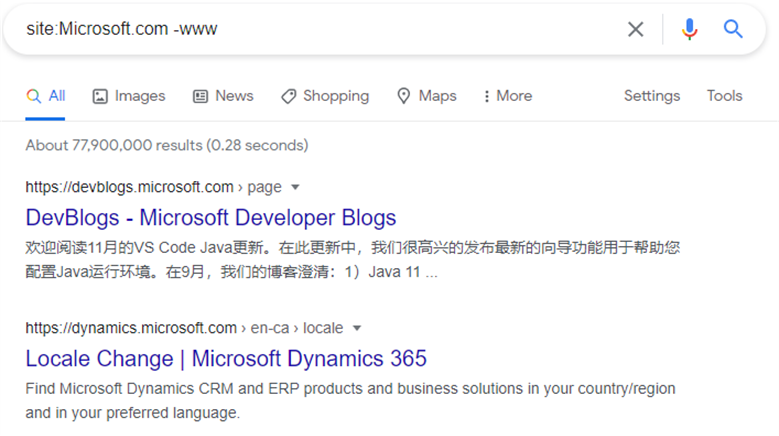Click the Maps pin icon
The image size is (779, 436).
pos(403,96)
